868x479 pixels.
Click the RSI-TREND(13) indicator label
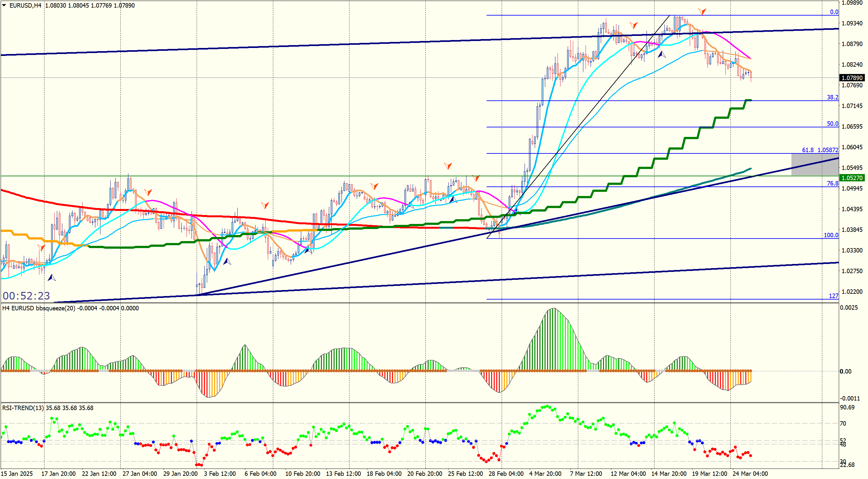coord(24,408)
